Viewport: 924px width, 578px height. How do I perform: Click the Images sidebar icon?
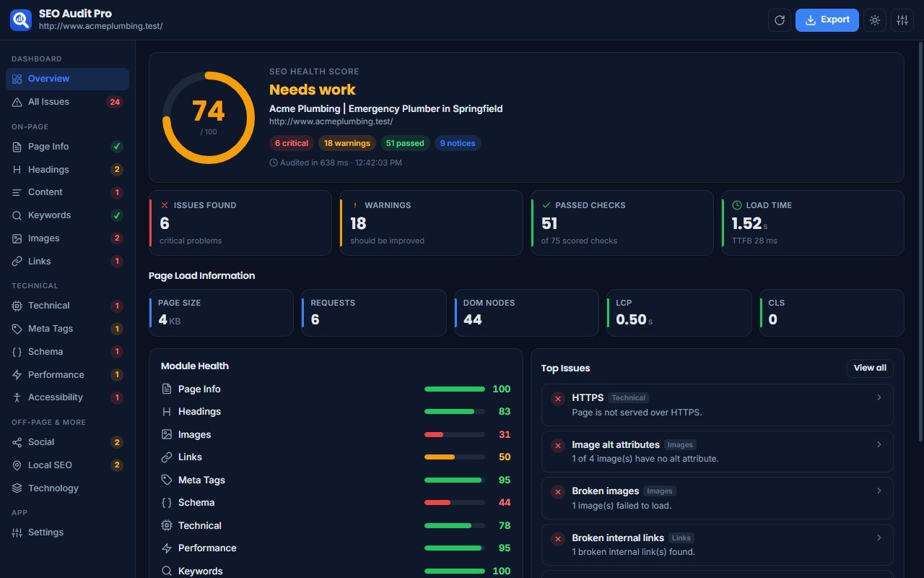[x=17, y=238]
